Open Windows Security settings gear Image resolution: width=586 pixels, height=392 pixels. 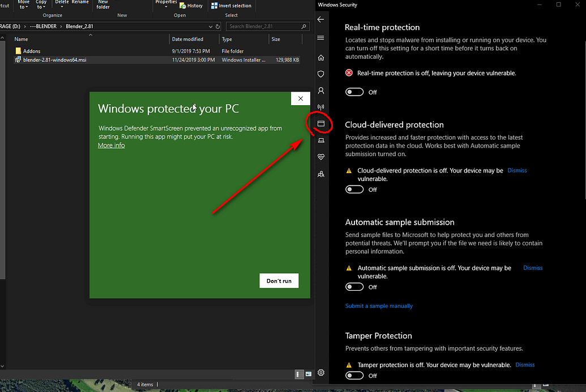pyautogui.click(x=320, y=373)
